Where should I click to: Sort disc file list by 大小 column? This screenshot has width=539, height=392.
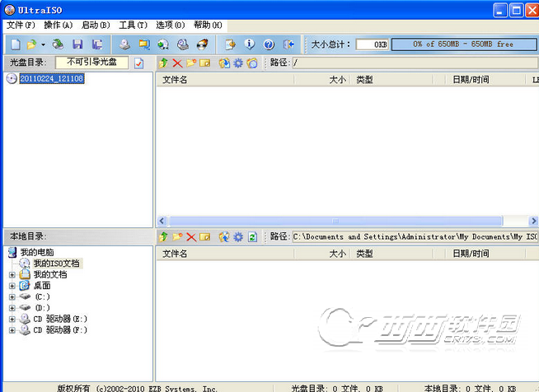click(x=322, y=80)
